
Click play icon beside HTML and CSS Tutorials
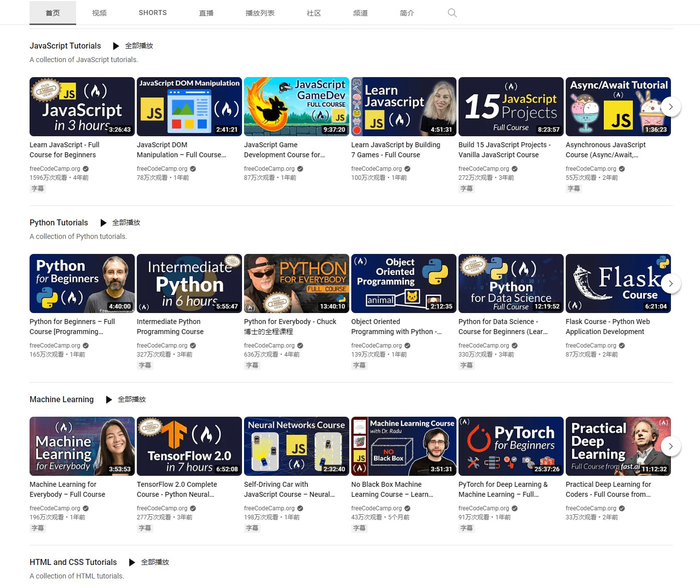point(132,562)
